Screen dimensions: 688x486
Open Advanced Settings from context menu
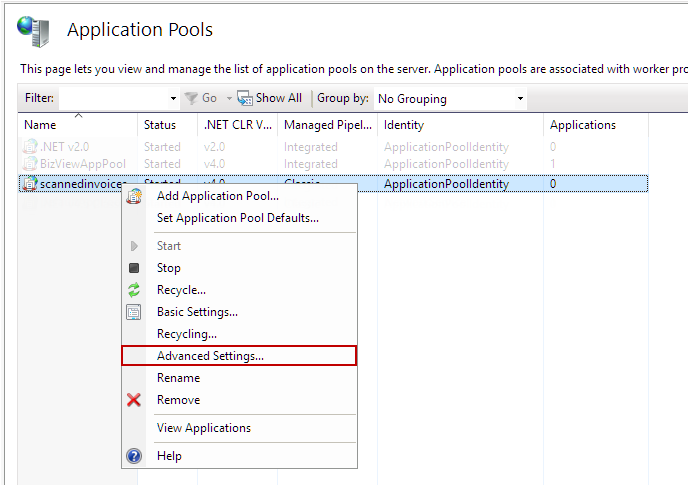coord(210,356)
